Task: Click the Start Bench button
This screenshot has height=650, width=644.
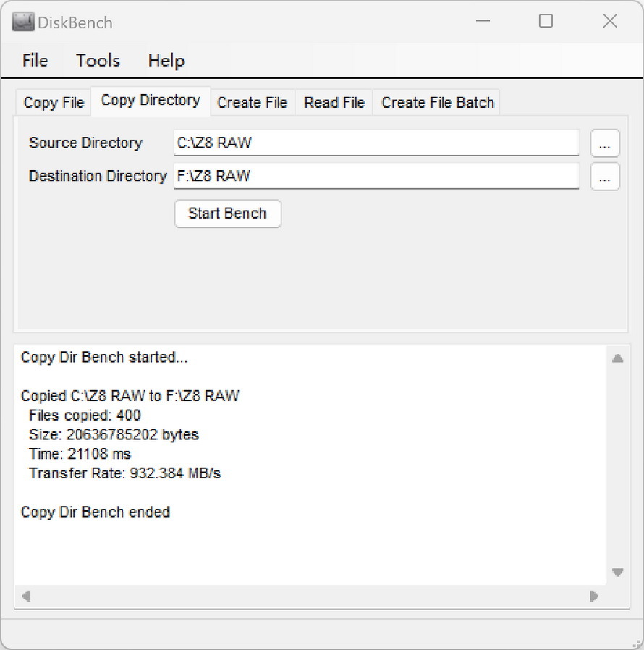Action: click(227, 214)
